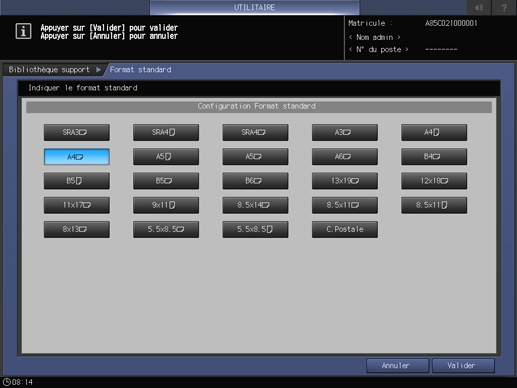Viewport: 517px width, 388px height.
Task: Click Valider to confirm the format
Action: pyautogui.click(x=463, y=366)
